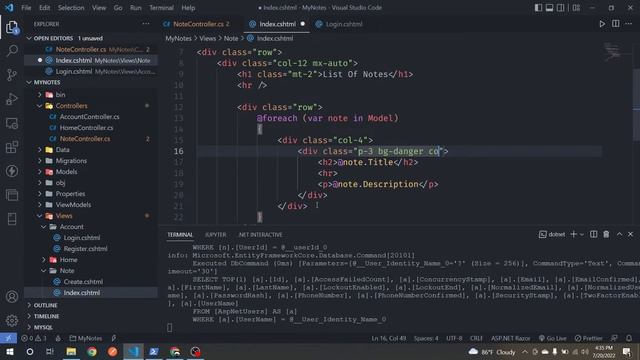640x360 pixels.
Task: Click the remote window indicator in status bar
Action: (x=8, y=338)
